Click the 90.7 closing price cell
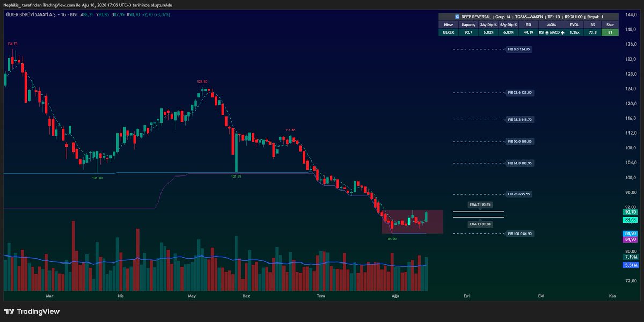Image resolution: width=644 pixels, height=322 pixels. point(469,32)
